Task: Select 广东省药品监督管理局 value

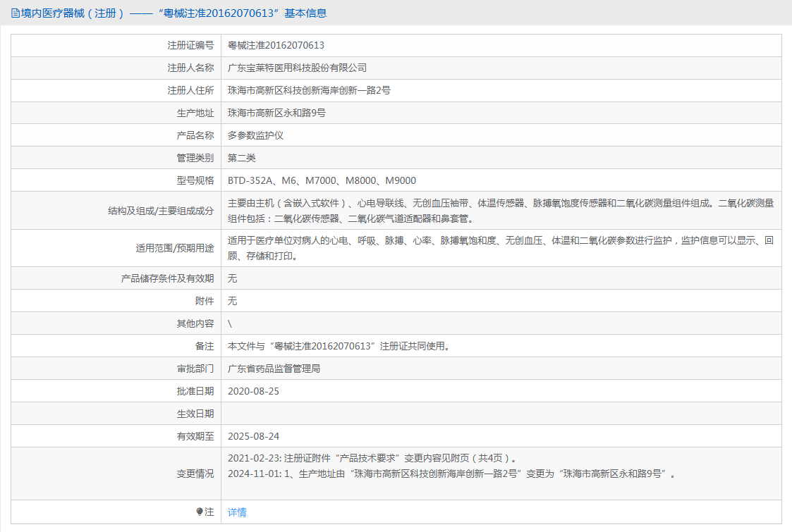Action: click(x=274, y=369)
